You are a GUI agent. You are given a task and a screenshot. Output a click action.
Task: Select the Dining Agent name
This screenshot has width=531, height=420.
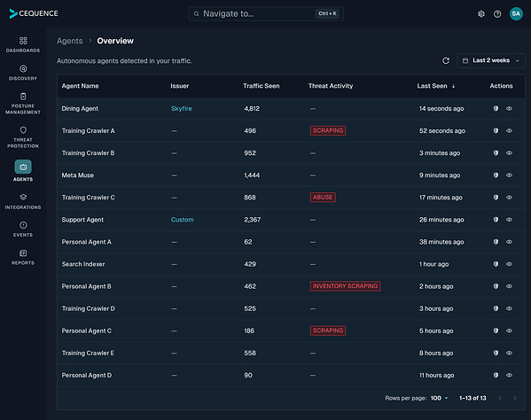[x=80, y=109]
